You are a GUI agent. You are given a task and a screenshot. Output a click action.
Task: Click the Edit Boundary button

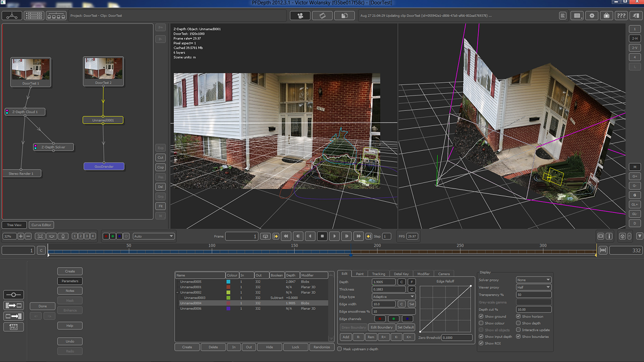[x=381, y=327]
